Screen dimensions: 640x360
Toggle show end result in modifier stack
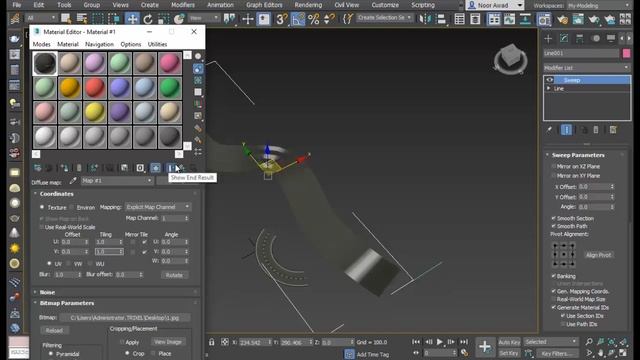[x=566, y=130]
